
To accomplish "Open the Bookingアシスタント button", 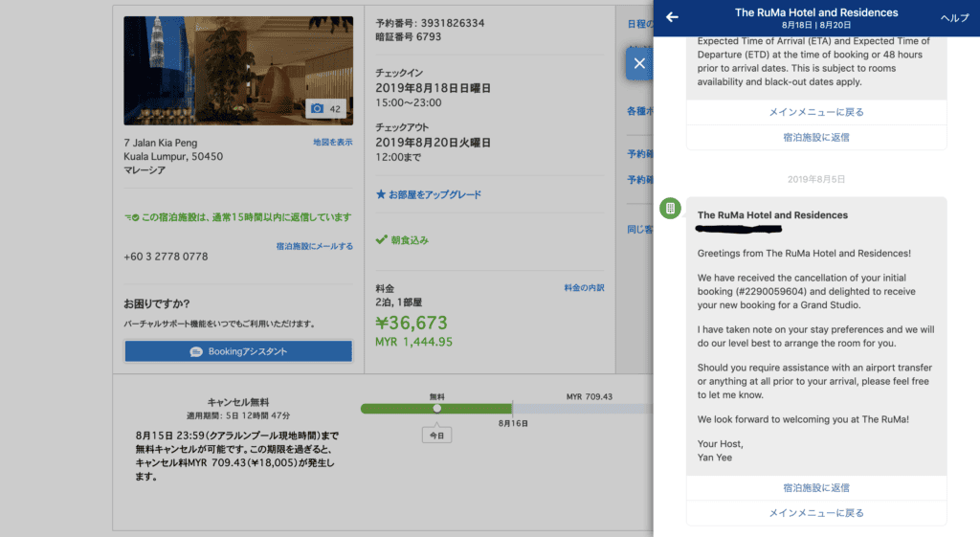I will pos(238,351).
